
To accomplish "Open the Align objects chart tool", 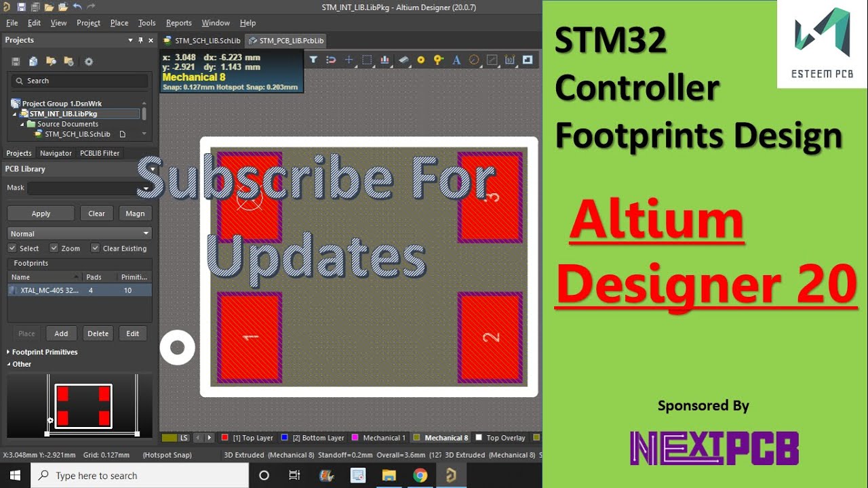I will click(x=385, y=60).
